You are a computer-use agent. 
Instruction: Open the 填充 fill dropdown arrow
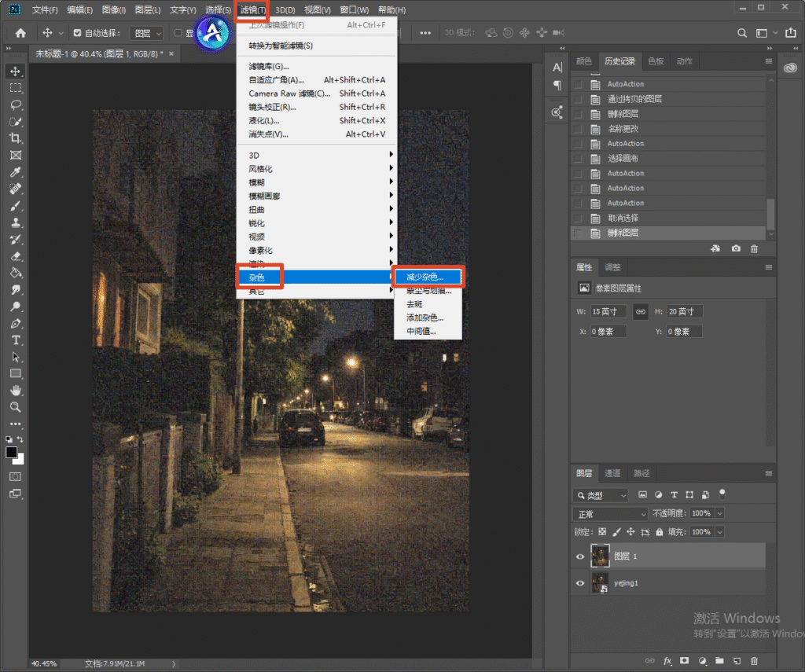[720, 532]
